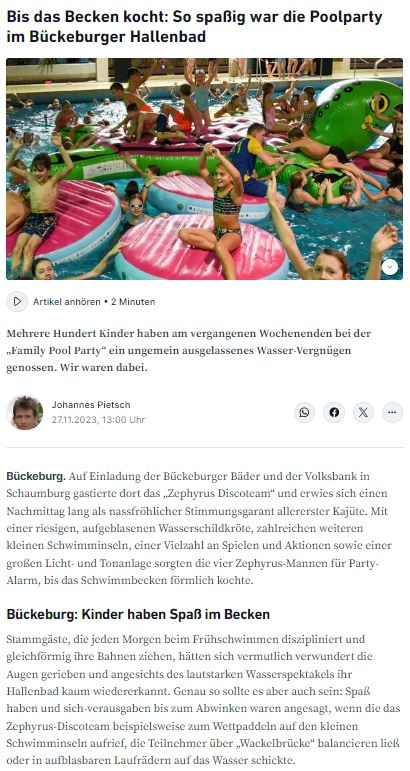The image size is (410, 771).
Task: Click author photo of Johannes Pietsch
Action: click(25, 413)
